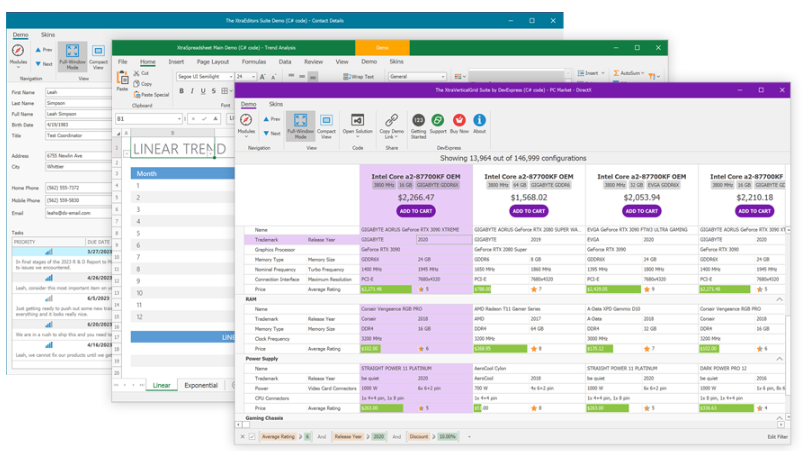
Task: Add the $2,210.18 configuration to cart
Action: (x=755, y=211)
